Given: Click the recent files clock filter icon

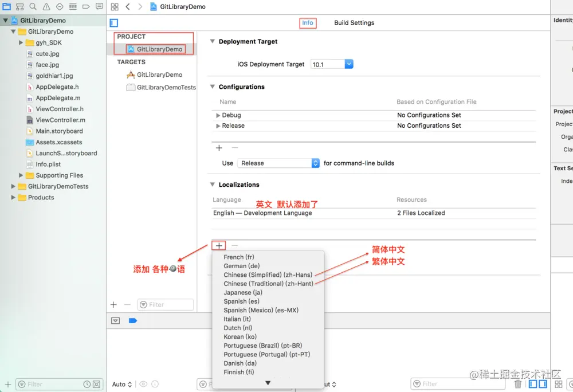Looking at the screenshot, I should tap(87, 385).
